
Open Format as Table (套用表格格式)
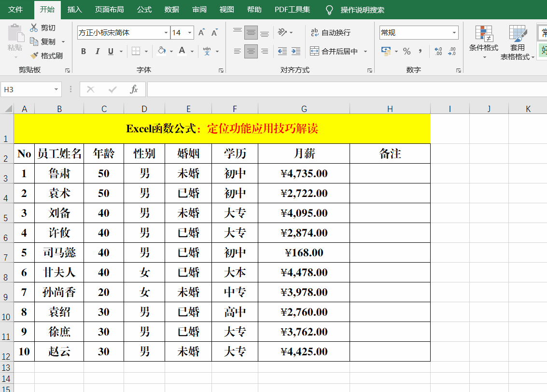[518, 42]
